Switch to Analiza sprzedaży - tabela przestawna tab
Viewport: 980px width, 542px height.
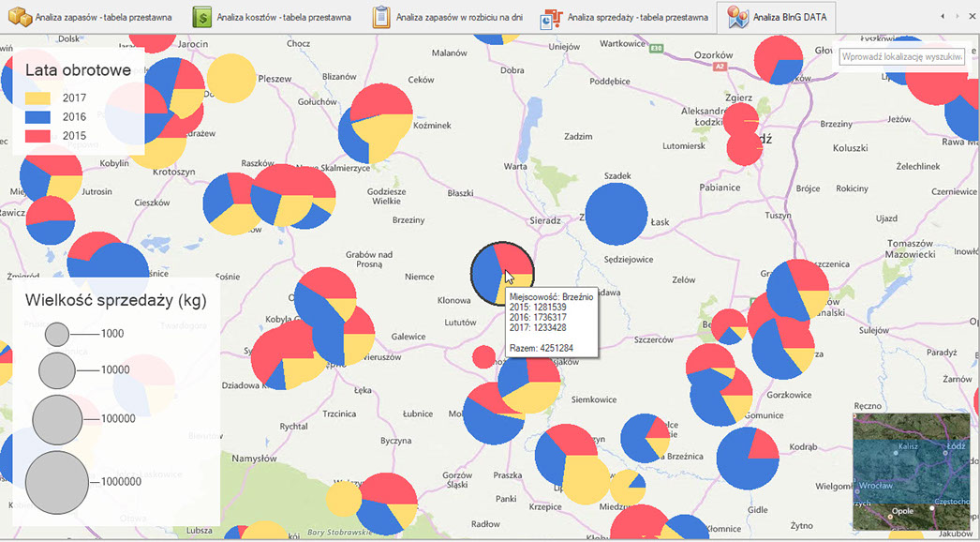pyautogui.click(x=637, y=17)
